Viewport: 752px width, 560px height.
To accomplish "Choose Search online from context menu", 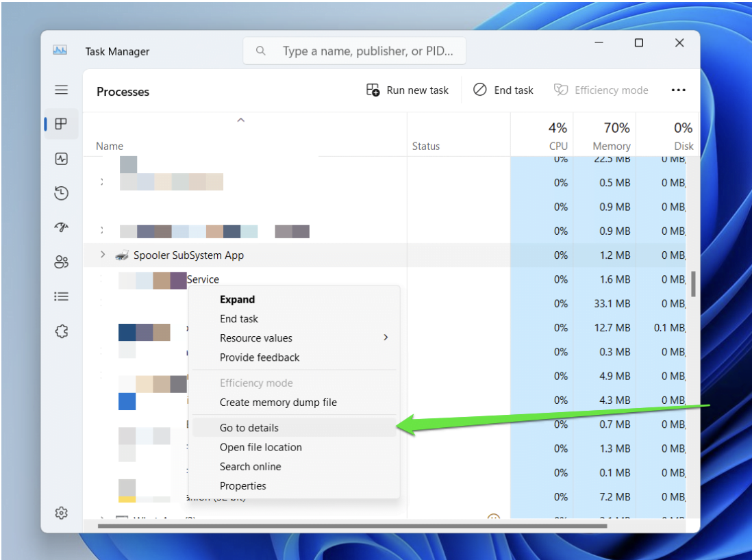I will (250, 466).
